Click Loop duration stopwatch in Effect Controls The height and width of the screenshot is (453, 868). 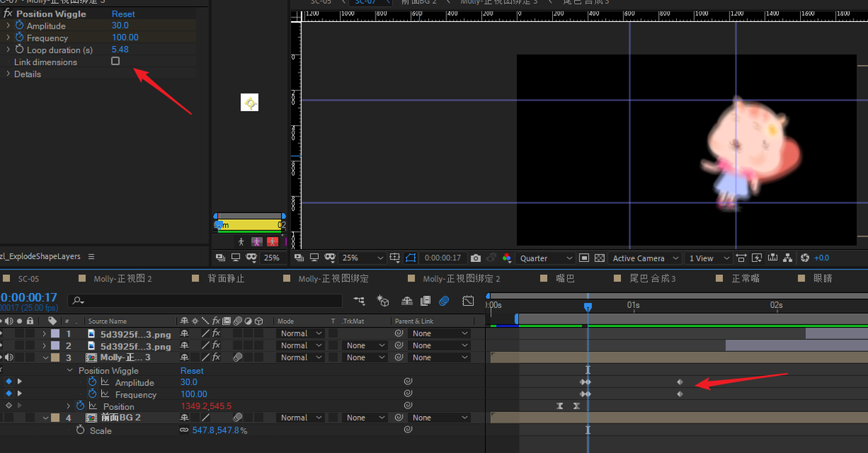click(x=20, y=50)
